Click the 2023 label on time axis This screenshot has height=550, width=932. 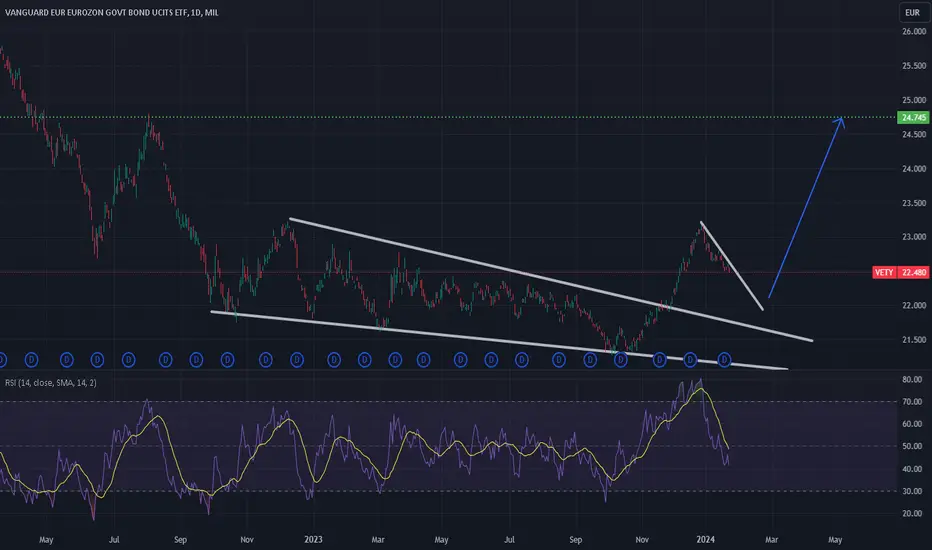(313, 540)
